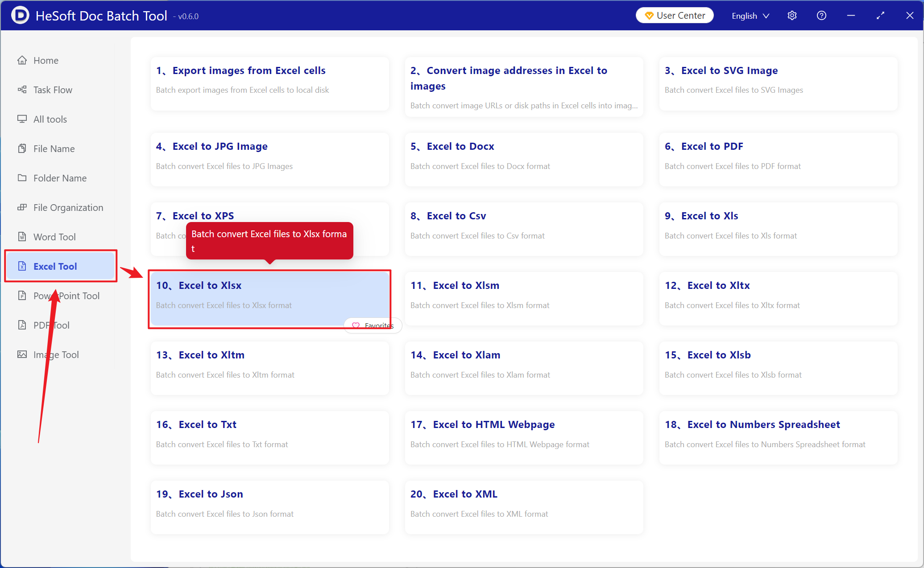The height and width of the screenshot is (568, 924).
Task: Open Excel to Xltx tool
Action: pyautogui.click(x=778, y=298)
